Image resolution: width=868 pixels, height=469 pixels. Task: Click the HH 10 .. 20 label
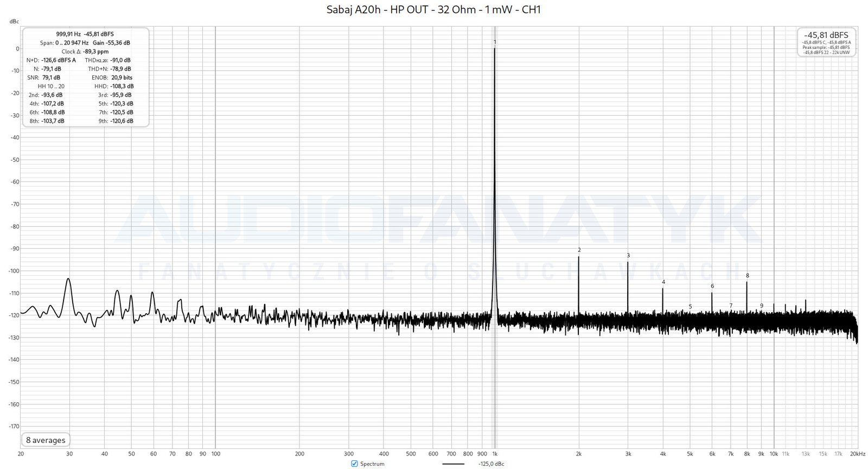point(51,86)
